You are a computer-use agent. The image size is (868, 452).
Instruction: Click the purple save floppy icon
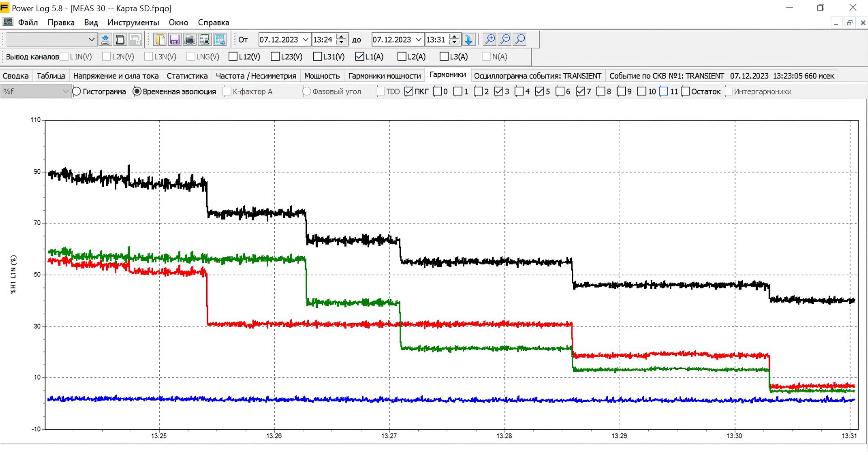tap(175, 40)
